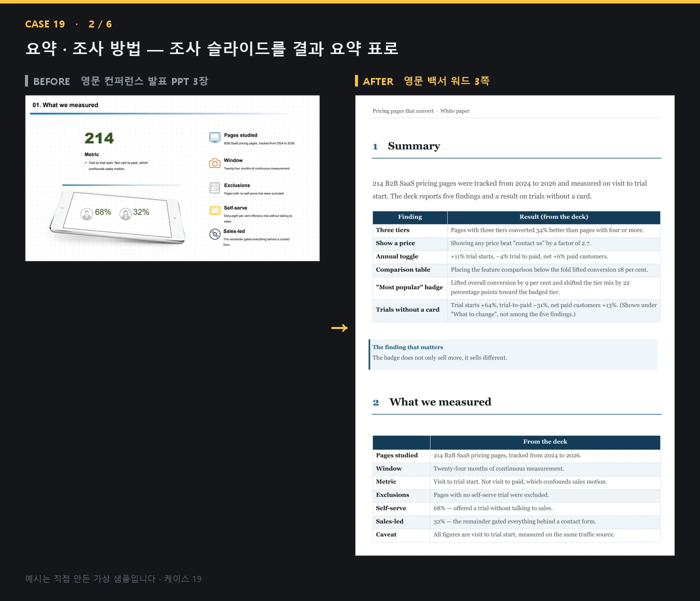
Task: Click the "Pages studied" row in the document table
Action: 516,455
